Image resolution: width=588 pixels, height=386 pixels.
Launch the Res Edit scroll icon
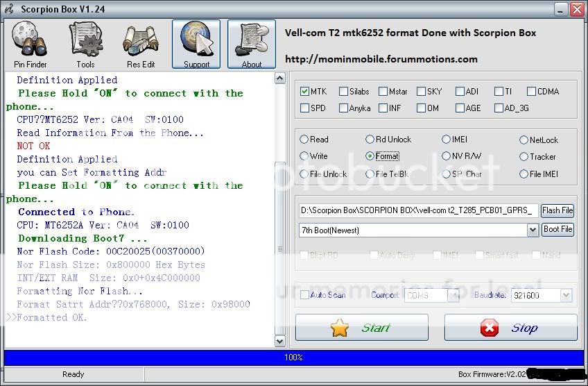point(141,44)
